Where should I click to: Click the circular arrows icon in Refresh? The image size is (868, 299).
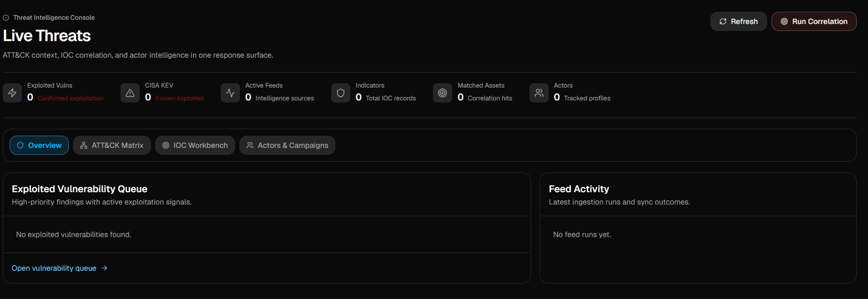723,21
